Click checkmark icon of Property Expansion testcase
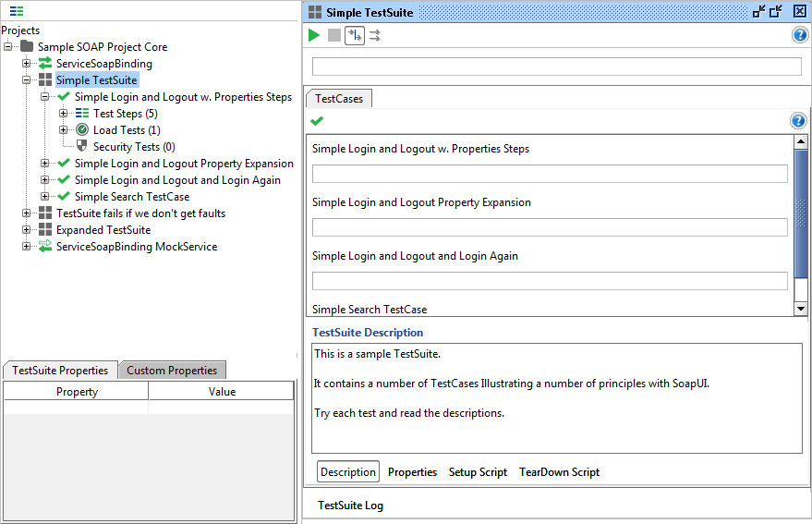This screenshot has height=524, width=812. click(64, 163)
